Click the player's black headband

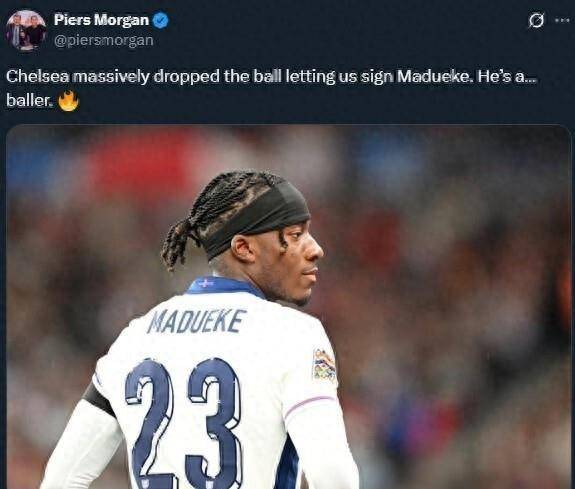[x=257, y=218]
